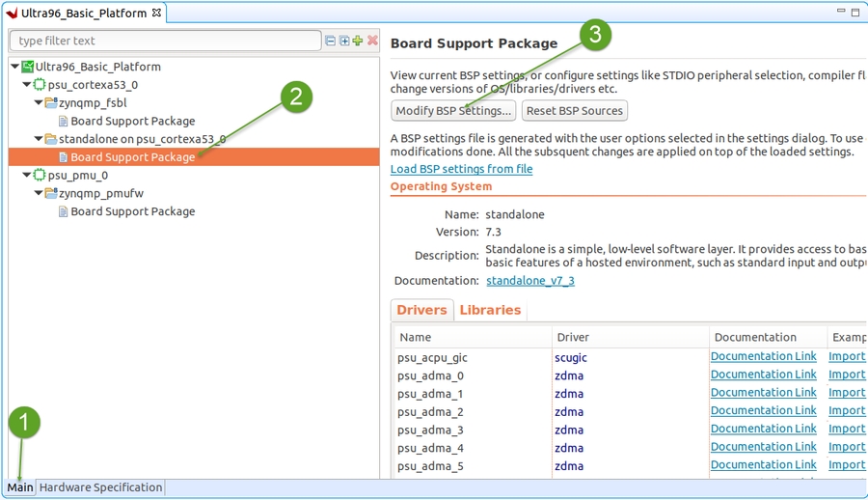The height and width of the screenshot is (500, 868).
Task: Click the type filter text field
Action: [x=164, y=41]
